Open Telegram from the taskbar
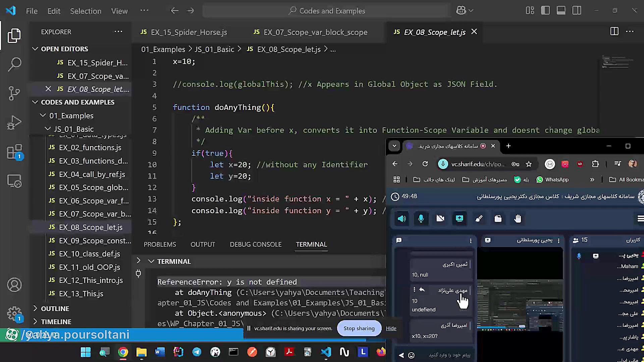Screen dimensions: 644x362 [197, 352]
